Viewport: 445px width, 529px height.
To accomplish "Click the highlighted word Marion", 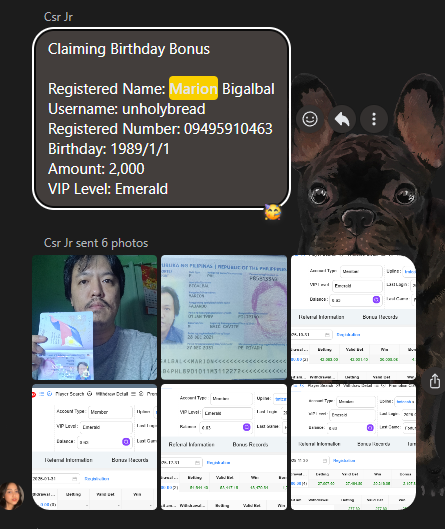I will [193, 88].
